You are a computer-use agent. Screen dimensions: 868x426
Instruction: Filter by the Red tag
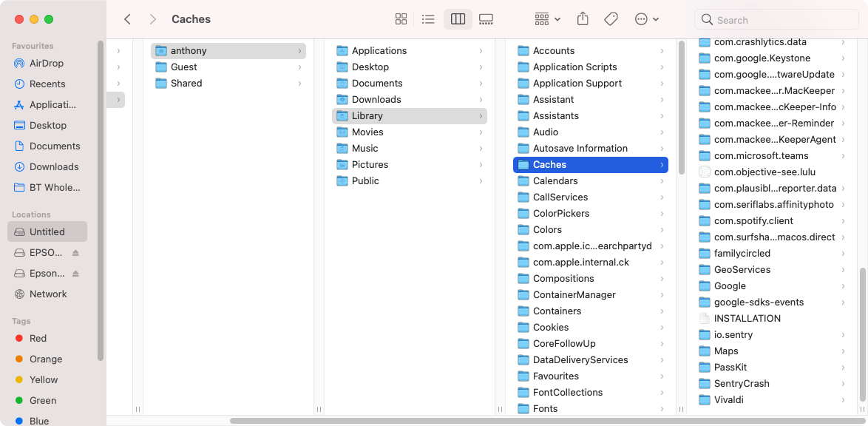(47, 339)
